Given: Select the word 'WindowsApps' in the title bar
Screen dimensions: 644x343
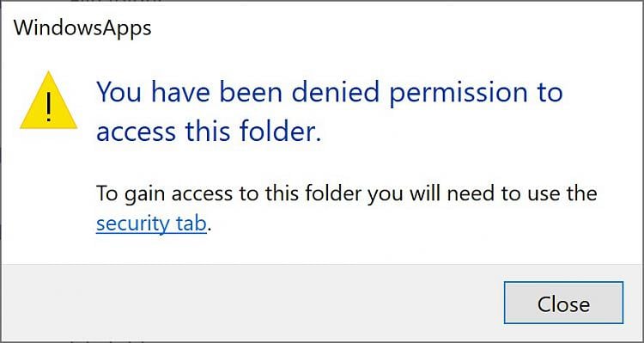Looking at the screenshot, I should tap(82, 28).
